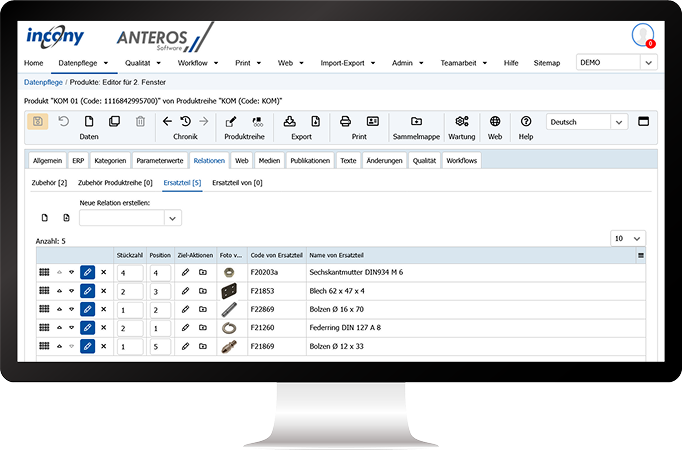Click the save disk icon in toolbar
The height and width of the screenshot is (450, 682).
coord(37,122)
